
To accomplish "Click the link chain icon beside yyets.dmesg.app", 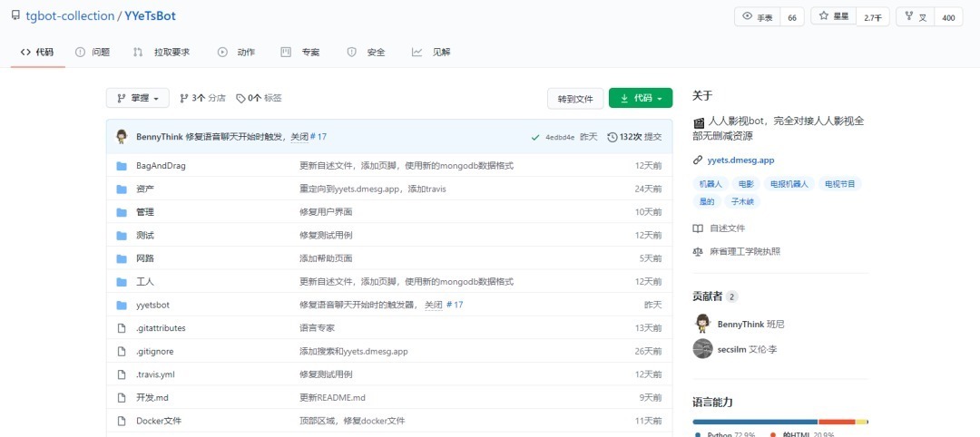I will click(x=698, y=160).
